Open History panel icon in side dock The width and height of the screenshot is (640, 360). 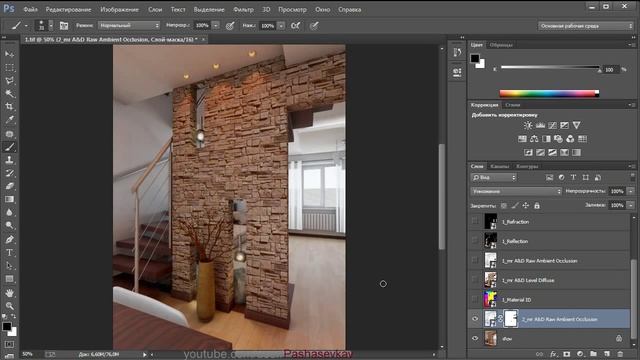pyautogui.click(x=457, y=53)
